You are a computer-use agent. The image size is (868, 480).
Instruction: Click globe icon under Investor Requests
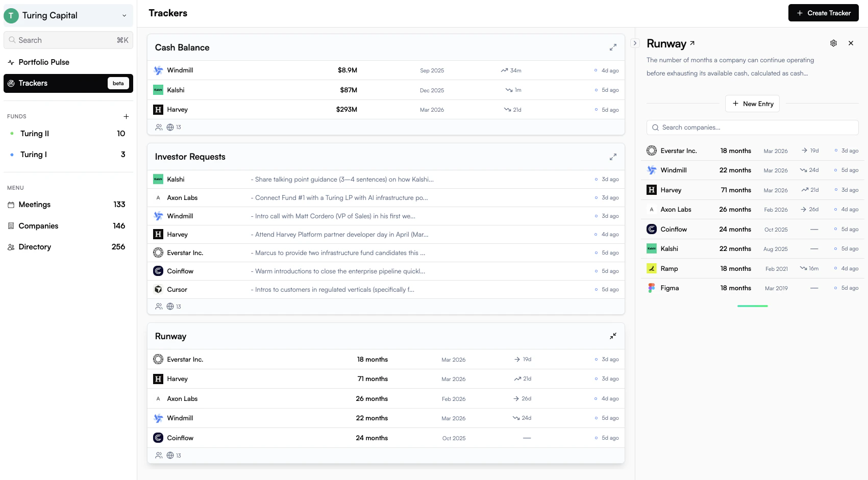tap(170, 307)
